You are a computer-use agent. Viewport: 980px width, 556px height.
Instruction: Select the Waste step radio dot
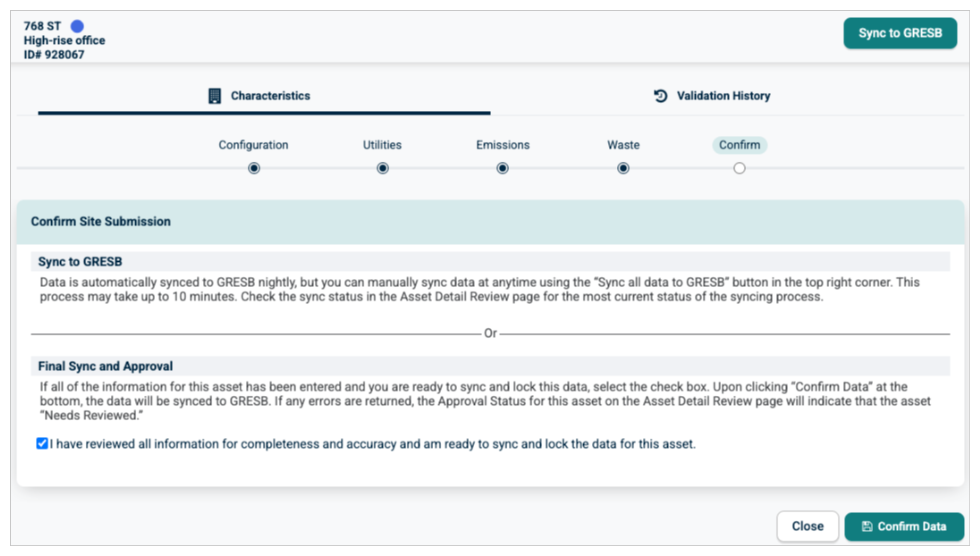click(x=623, y=168)
